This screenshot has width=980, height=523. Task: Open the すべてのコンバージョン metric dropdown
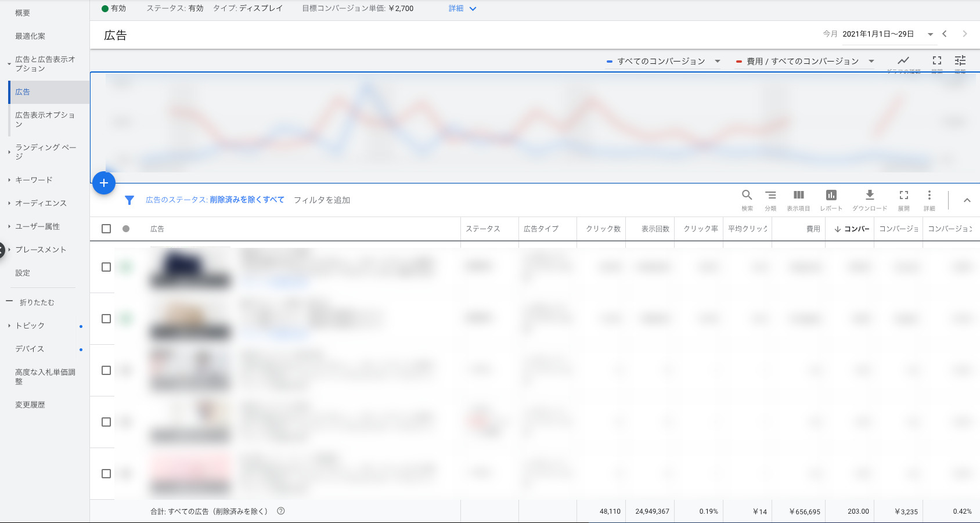coord(663,62)
